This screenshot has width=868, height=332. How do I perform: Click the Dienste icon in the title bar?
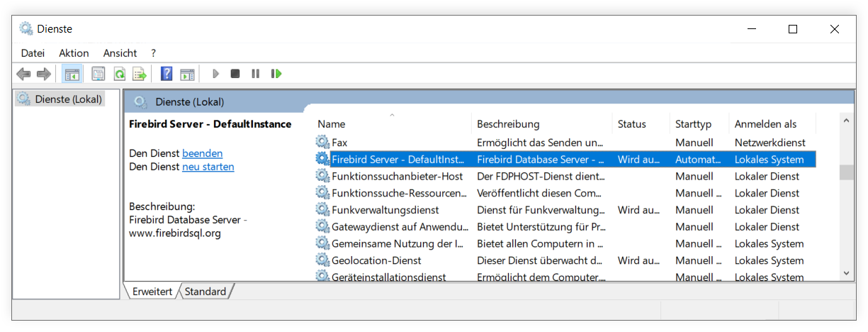(x=26, y=29)
